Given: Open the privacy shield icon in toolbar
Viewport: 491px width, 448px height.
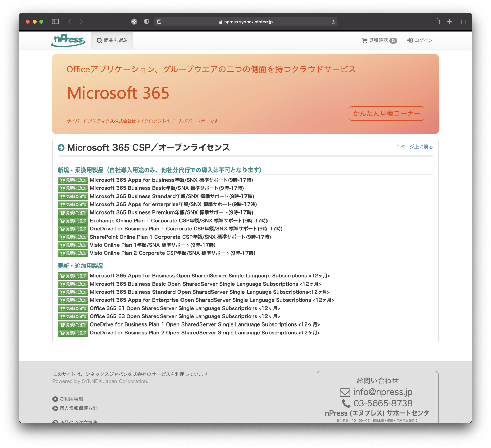Looking at the screenshot, I should (146, 22).
